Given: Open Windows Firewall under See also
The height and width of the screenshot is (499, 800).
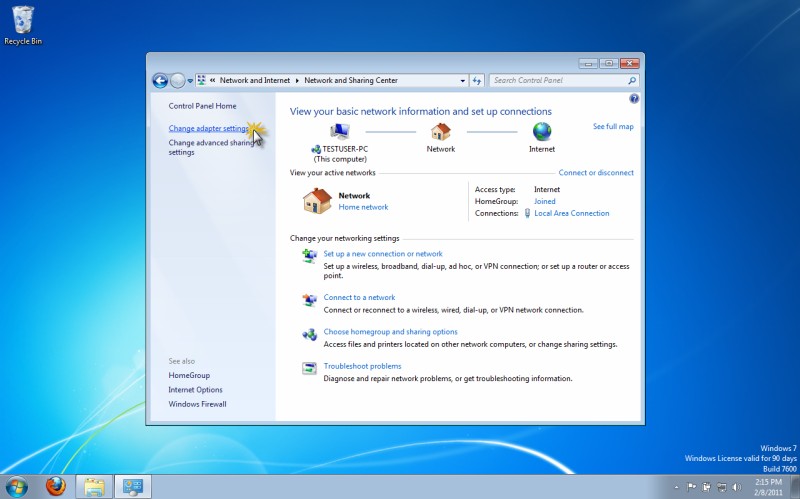Looking at the screenshot, I should tap(197, 404).
